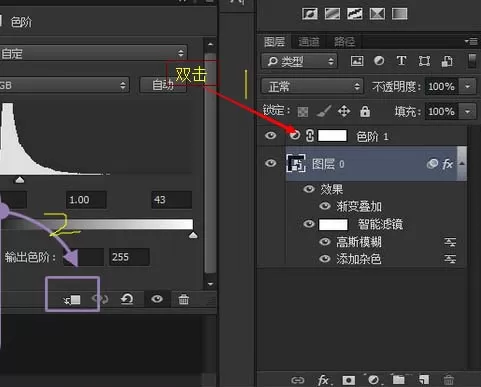Screen dimensions: 481x387
Task: Create new fill or adjustment layer
Action: 374,379
